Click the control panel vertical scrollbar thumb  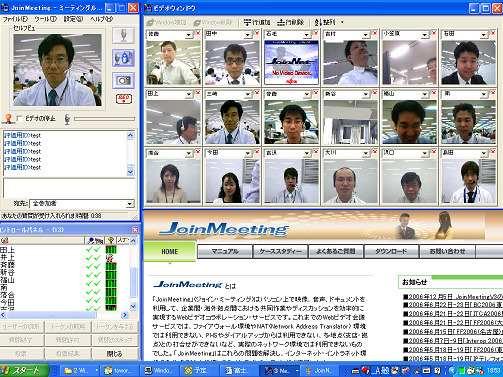point(133,282)
